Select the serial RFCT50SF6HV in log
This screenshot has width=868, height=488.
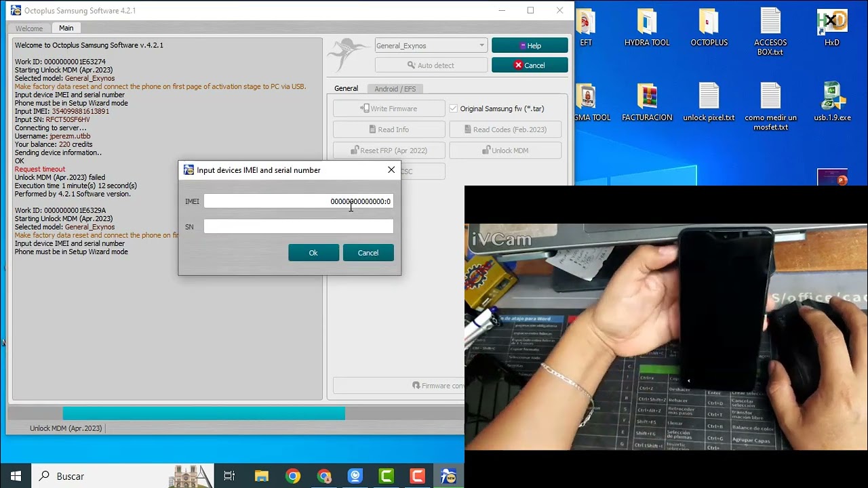point(68,119)
